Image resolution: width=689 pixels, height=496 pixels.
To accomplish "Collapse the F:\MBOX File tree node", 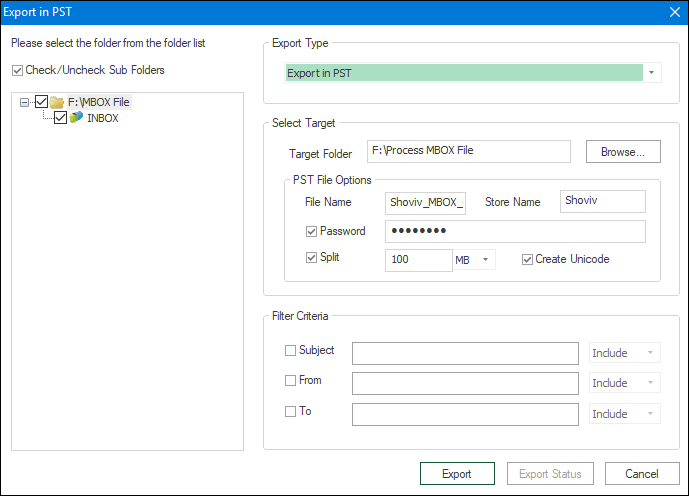I will coord(25,102).
